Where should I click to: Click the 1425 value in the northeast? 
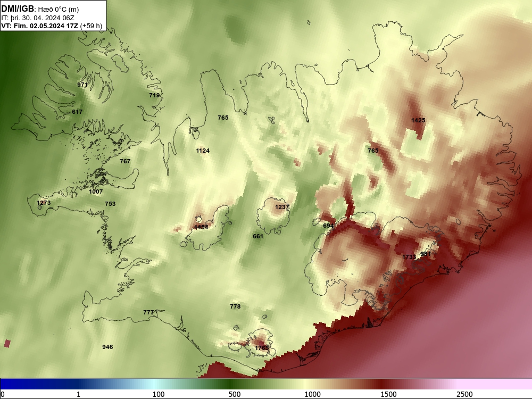tap(418, 120)
